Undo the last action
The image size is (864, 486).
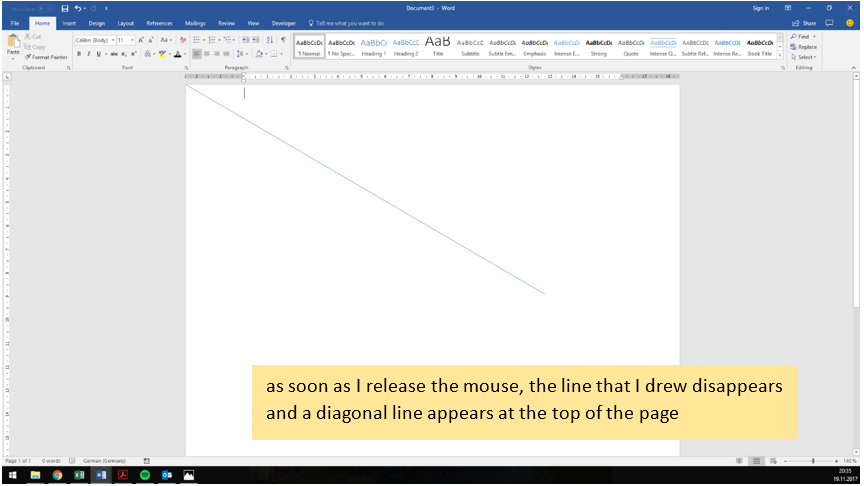click(78, 8)
